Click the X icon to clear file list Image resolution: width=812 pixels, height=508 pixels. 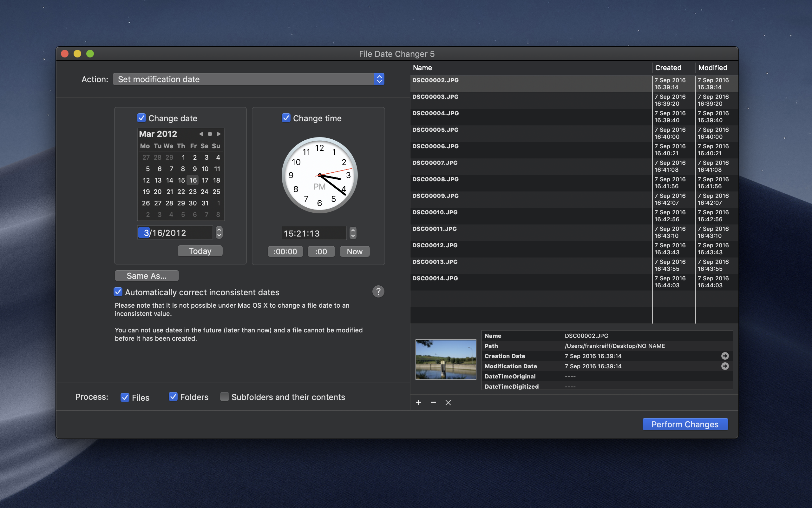pyautogui.click(x=448, y=403)
